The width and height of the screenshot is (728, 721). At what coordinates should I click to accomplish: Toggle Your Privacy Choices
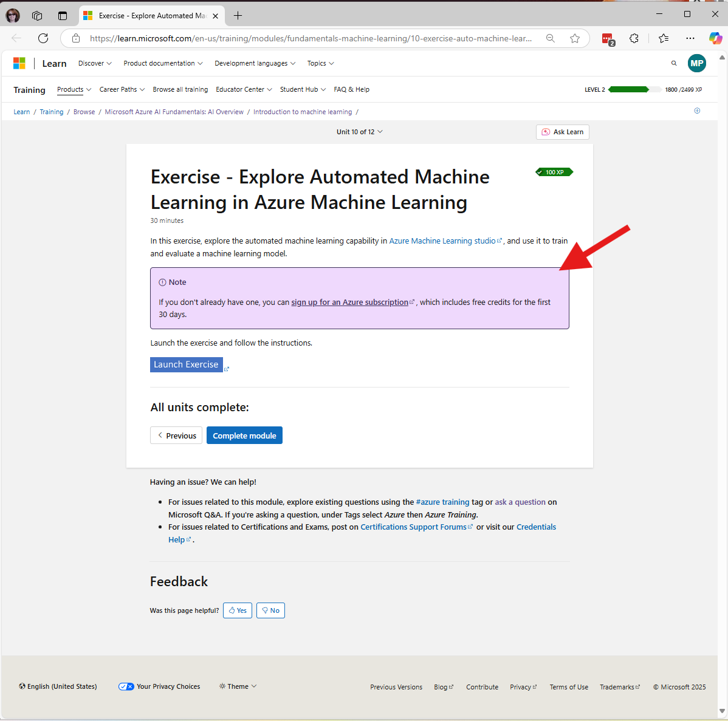159,686
